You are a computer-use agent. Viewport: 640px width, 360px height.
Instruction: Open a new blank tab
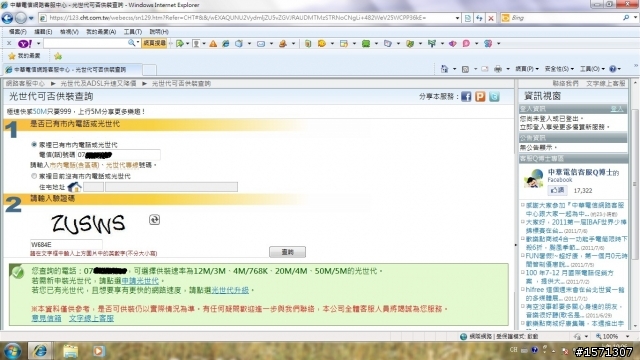pos(149,70)
